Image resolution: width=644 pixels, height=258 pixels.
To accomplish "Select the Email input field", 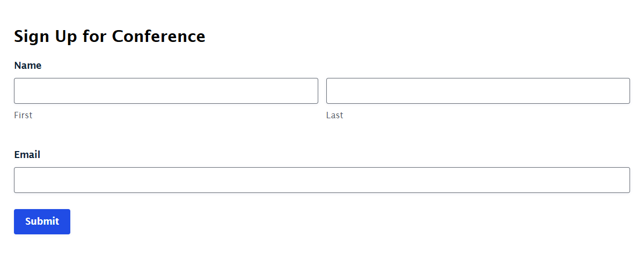I will point(322,180).
